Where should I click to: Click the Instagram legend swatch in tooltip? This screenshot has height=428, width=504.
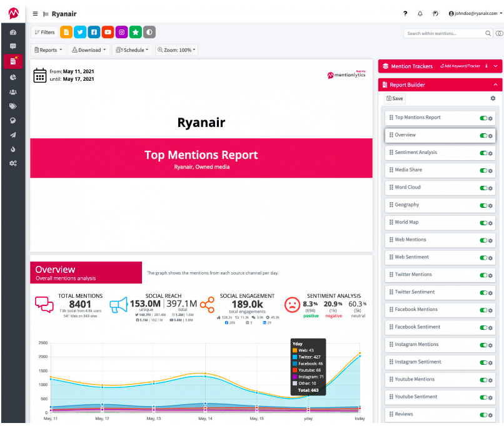[x=295, y=377]
